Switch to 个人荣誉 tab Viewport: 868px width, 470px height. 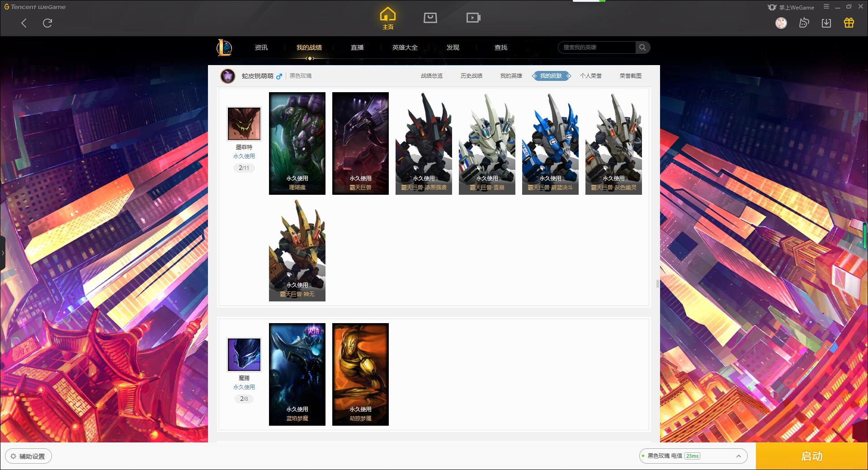tap(591, 76)
